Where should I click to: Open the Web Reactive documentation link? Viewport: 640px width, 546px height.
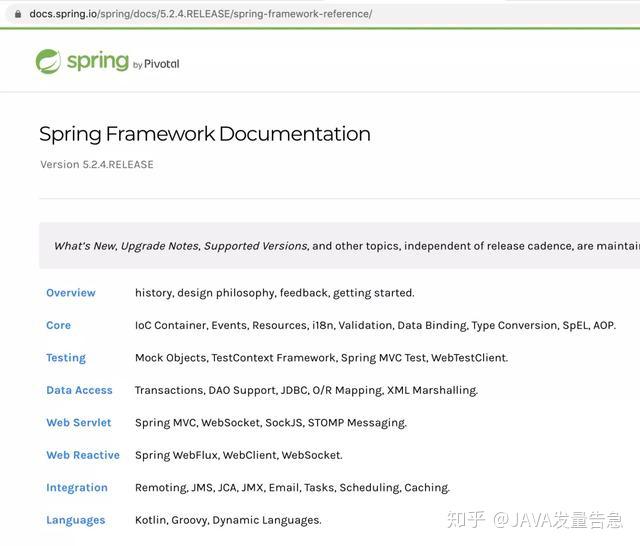(83, 455)
